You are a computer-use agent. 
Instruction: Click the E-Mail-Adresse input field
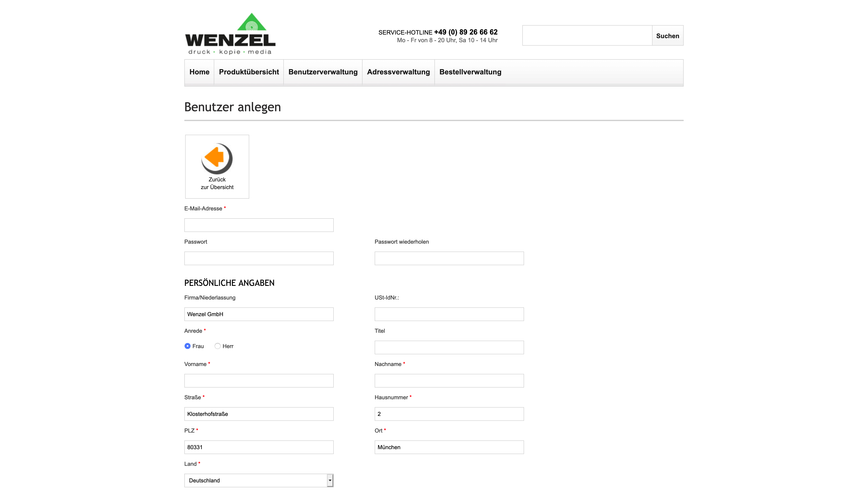[x=259, y=225]
